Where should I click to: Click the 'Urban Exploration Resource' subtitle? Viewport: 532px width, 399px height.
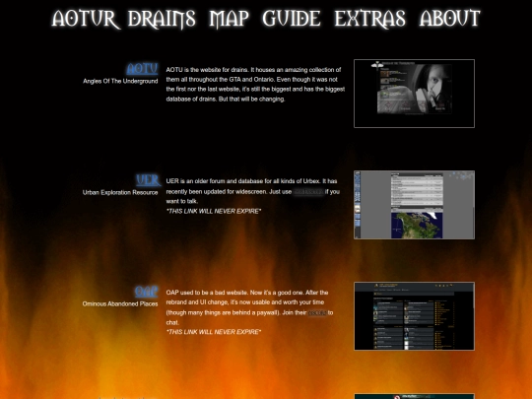[x=120, y=192]
